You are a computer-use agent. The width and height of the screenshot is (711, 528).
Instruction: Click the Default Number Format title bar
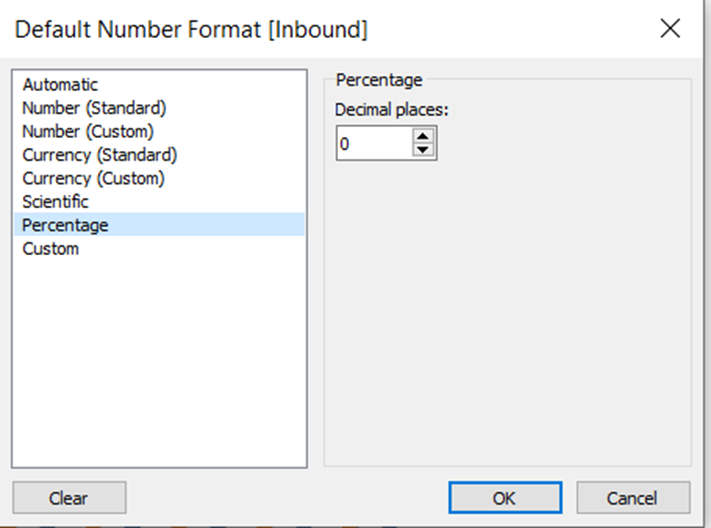click(300, 29)
